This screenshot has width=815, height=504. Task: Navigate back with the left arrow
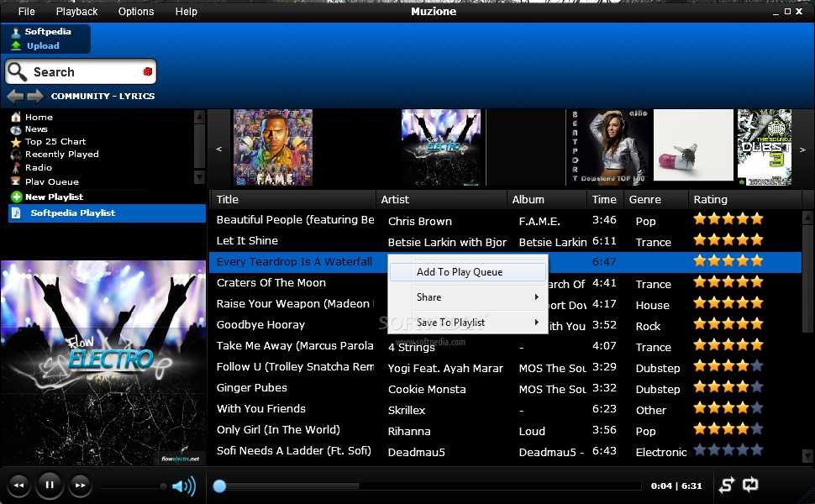(x=15, y=96)
